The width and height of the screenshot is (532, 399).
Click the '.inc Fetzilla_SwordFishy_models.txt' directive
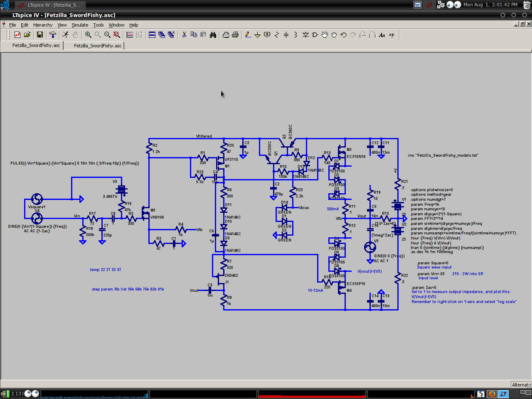(x=443, y=155)
